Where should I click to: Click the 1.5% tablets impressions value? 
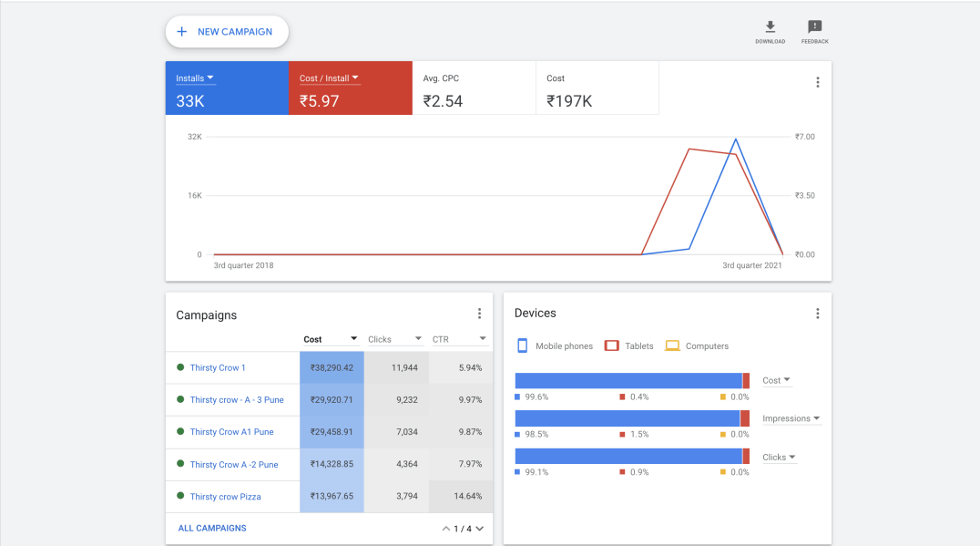639,435
